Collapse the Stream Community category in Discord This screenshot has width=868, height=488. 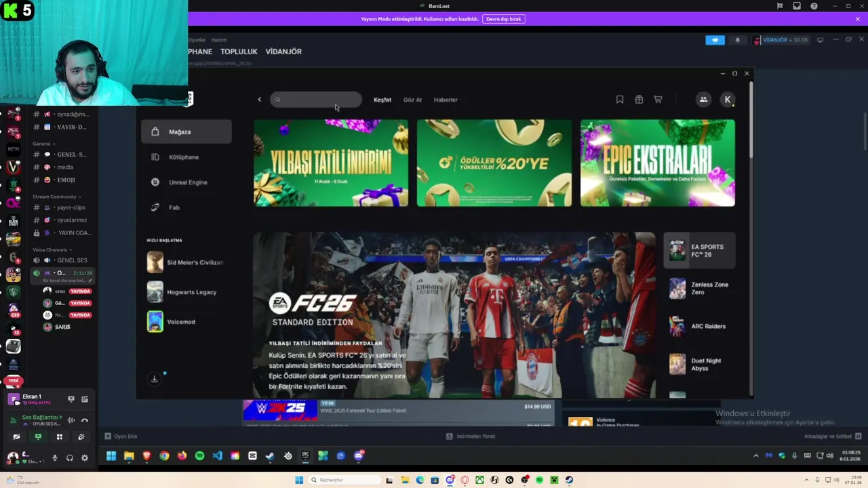coord(56,197)
